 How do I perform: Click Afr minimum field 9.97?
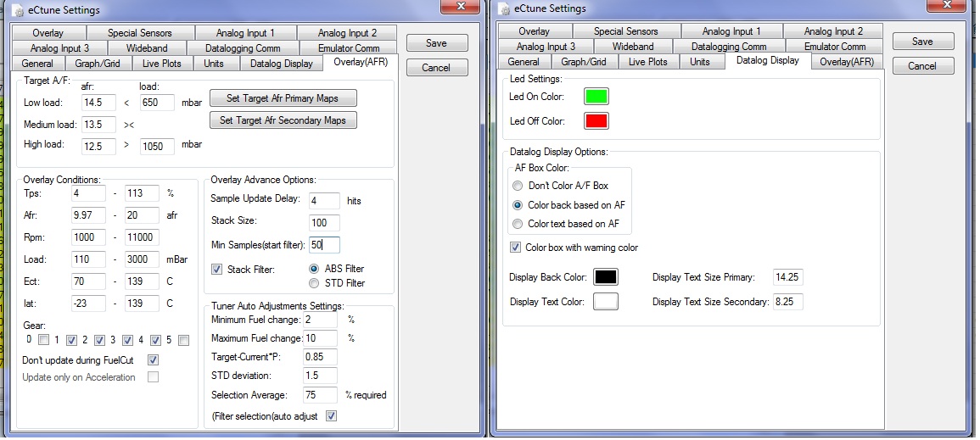coord(89,215)
